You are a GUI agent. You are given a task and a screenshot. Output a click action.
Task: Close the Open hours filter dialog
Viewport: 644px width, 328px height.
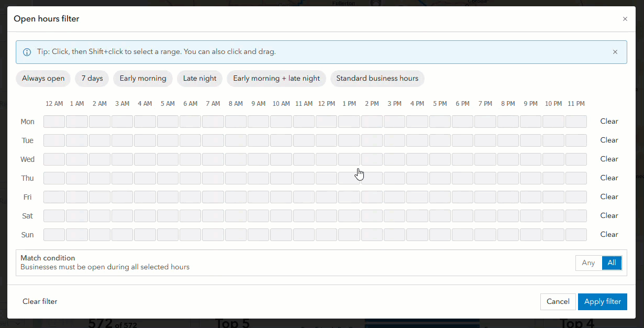click(x=625, y=19)
